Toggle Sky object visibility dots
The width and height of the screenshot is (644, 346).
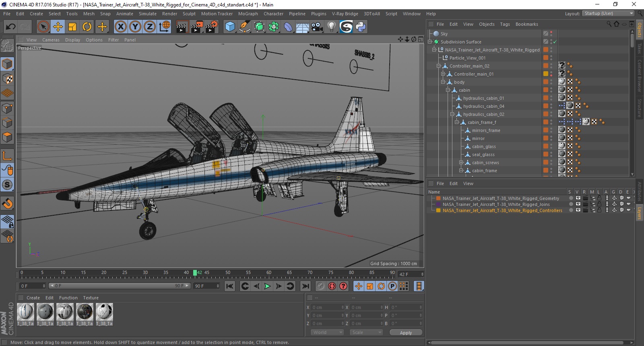[551, 34]
